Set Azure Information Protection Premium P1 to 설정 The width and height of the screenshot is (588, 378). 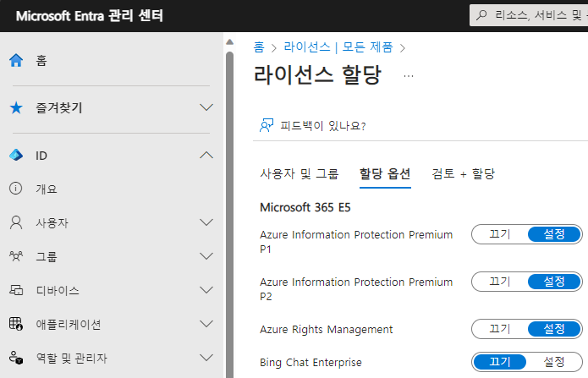coord(554,234)
